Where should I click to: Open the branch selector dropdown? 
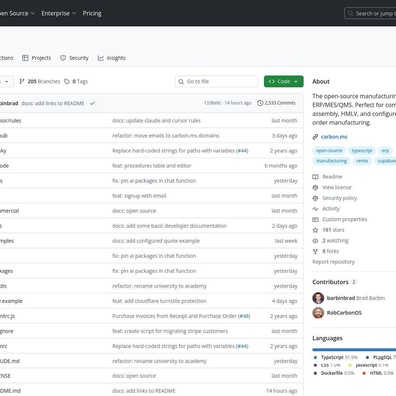pos(7,81)
